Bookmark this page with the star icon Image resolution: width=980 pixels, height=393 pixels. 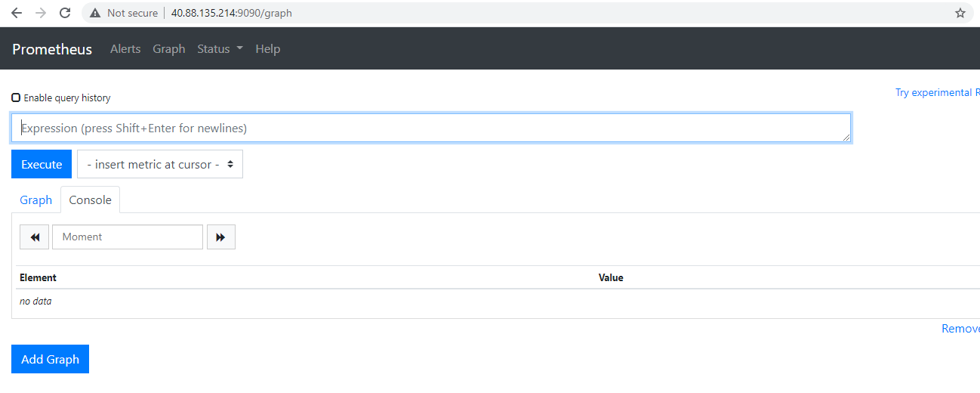pyautogui.click(x=960, y=13)
